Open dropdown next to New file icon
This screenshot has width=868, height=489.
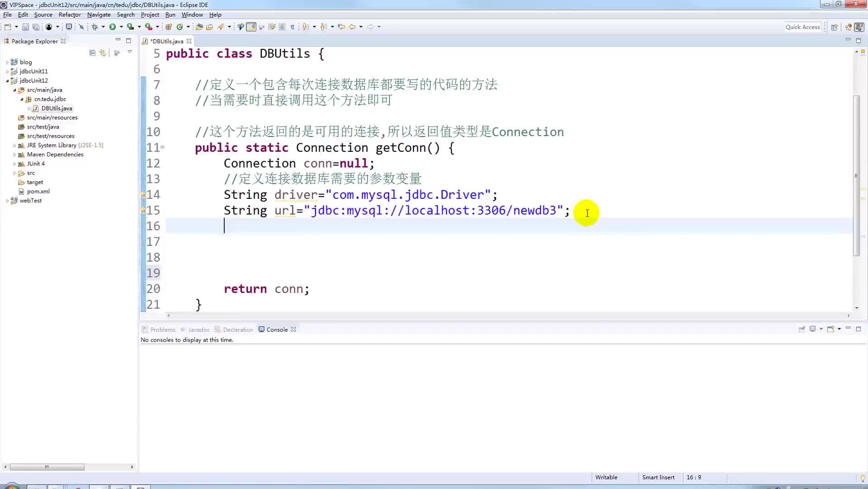coord(16,27)
